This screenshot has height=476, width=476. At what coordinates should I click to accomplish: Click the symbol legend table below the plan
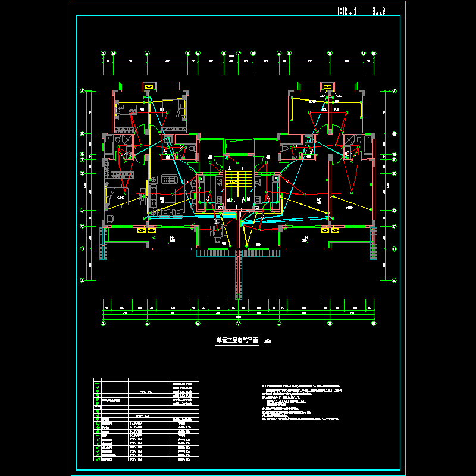point(146,419)
